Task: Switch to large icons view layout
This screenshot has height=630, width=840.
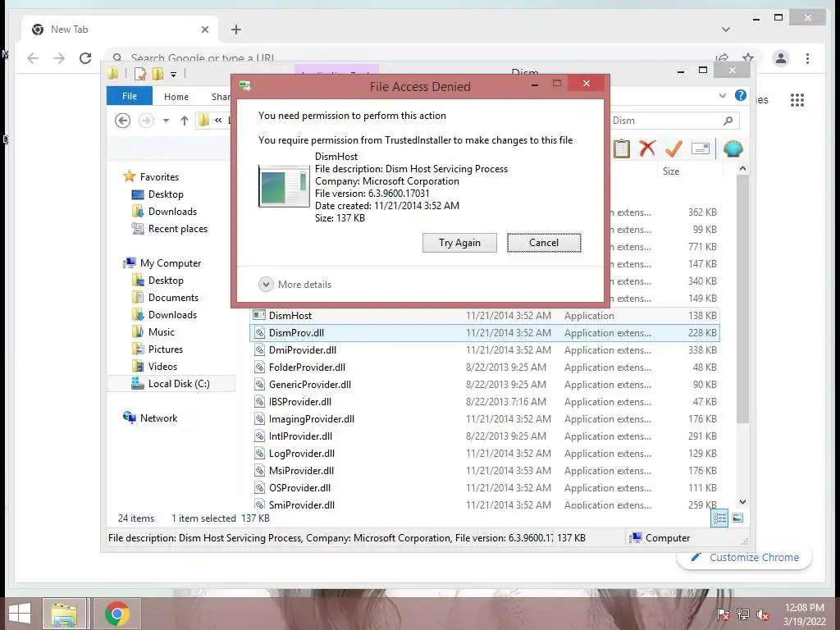Action: pyautogui.click(x=737, y=518)
